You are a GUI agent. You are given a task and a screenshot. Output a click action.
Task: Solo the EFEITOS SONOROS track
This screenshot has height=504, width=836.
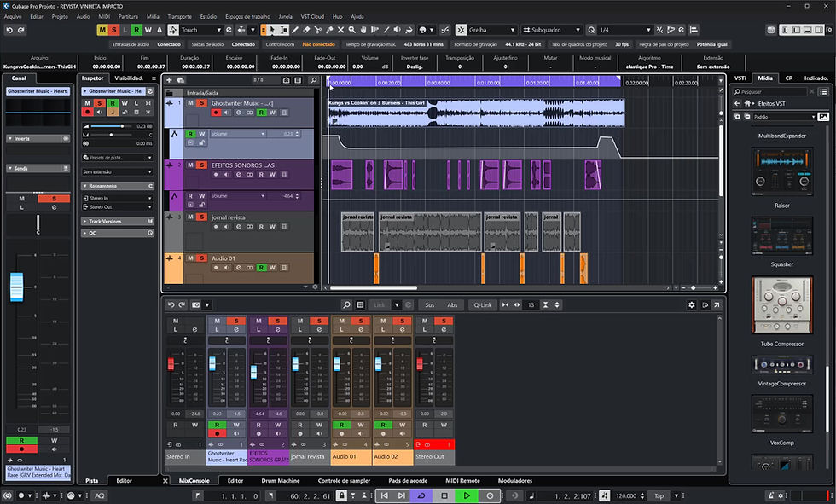point(202,165)
